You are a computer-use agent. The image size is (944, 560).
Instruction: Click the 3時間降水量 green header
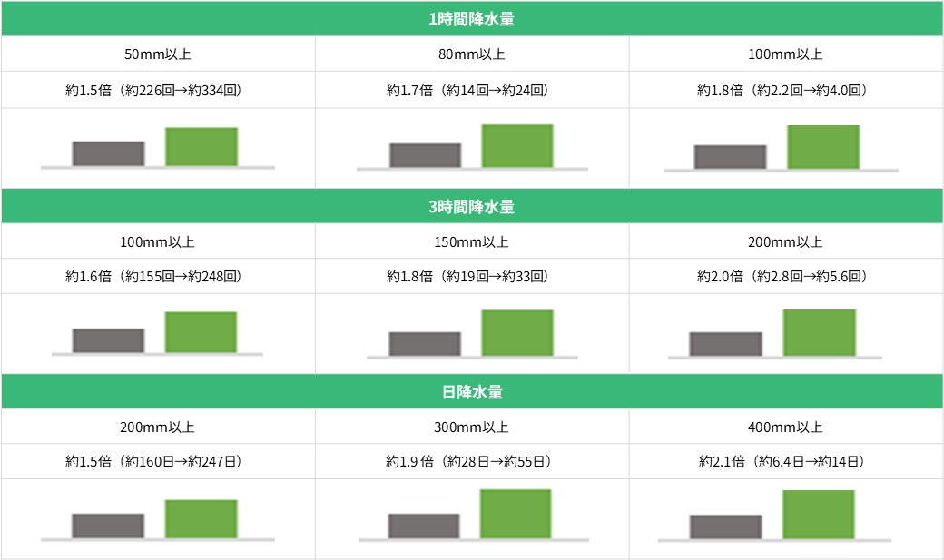[x=472, y=207]
